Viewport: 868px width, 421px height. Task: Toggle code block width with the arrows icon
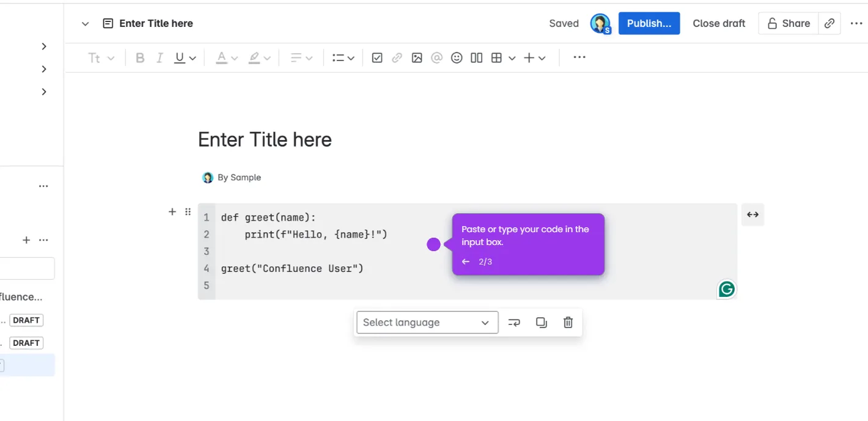pos(753,214)
